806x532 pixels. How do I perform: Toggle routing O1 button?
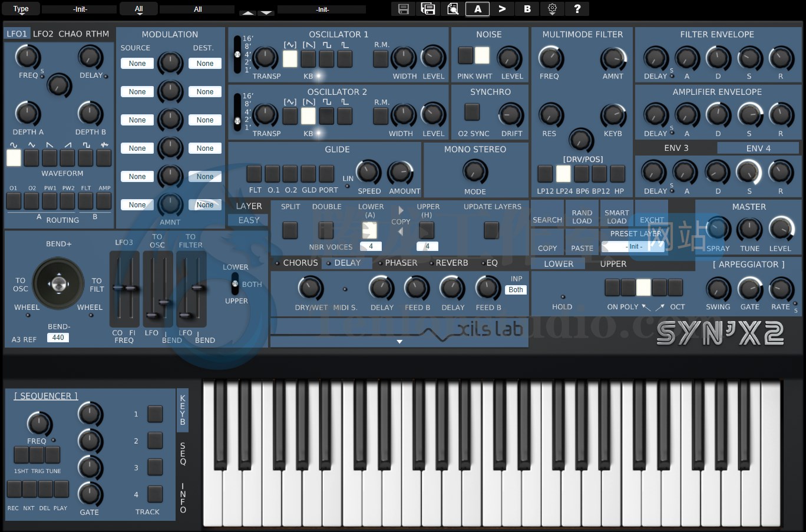pyautogui.click(x=14, y=201)
